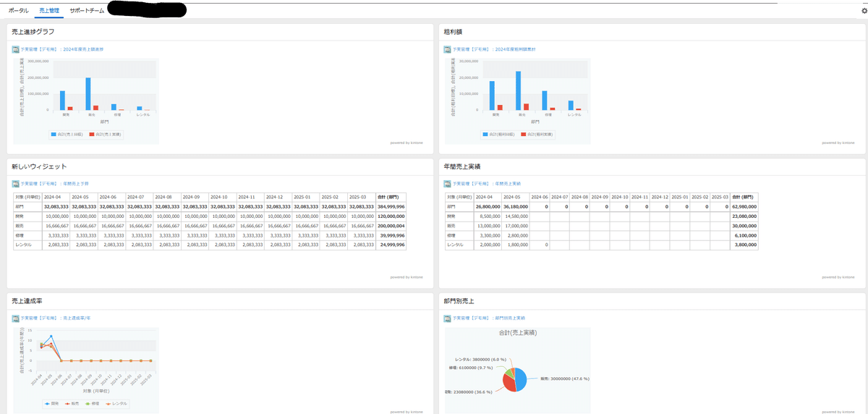Viewport: 868px width, 414px height.
Task: Toggle 合計(売上目標) legend in sales progress chart
Action: tap(68, 135)
